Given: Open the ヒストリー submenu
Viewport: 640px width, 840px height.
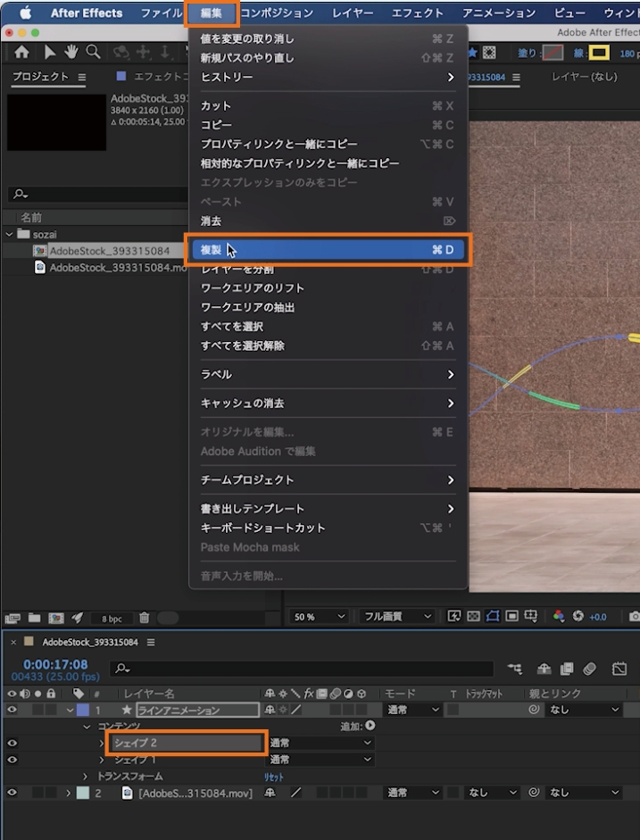Looking at the screenshot, I should click(x=328, y=77).
